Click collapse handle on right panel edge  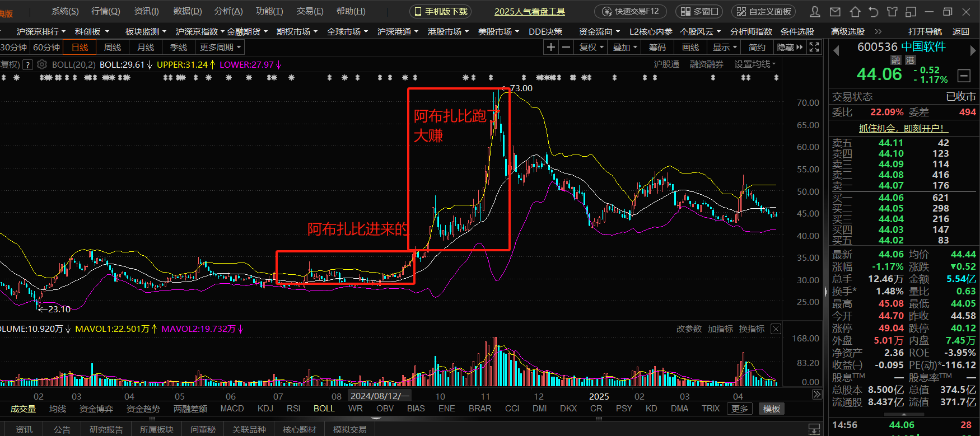click(825, 291)
